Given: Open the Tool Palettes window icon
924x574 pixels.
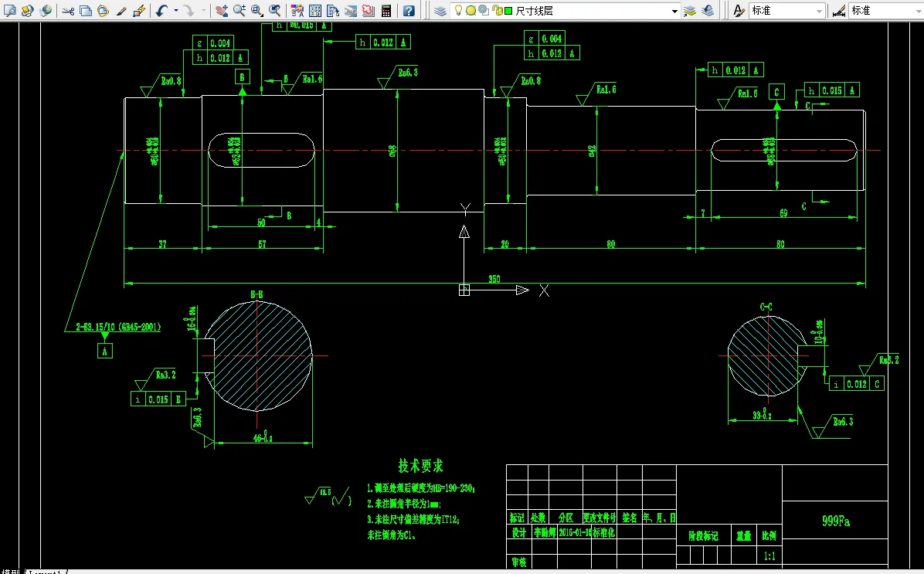Looking at the screenshot, I should [333, 11].
